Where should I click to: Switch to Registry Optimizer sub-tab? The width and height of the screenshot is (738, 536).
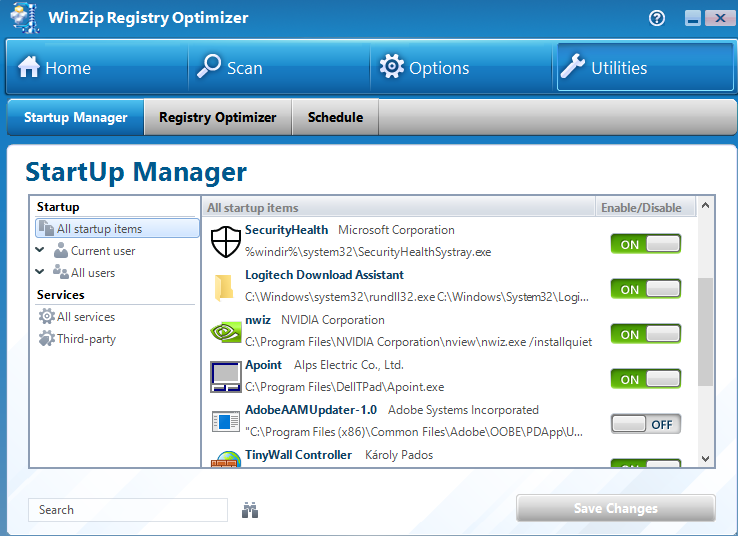(218, 117)
